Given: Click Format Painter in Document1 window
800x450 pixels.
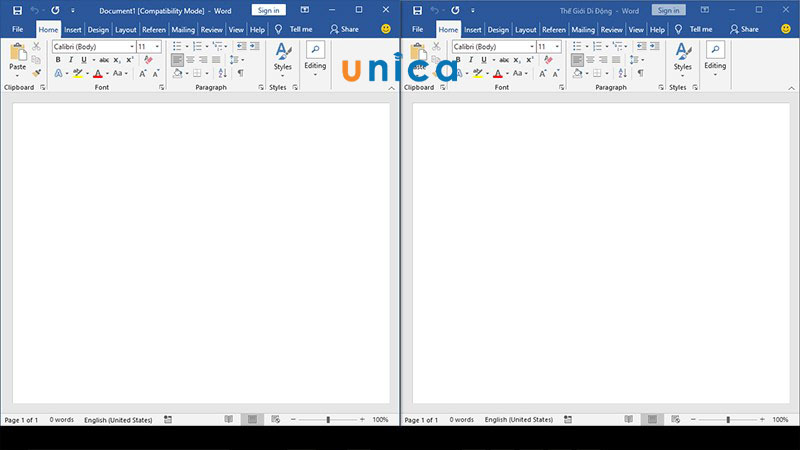Looking at the screenshot, I should 37,73.
